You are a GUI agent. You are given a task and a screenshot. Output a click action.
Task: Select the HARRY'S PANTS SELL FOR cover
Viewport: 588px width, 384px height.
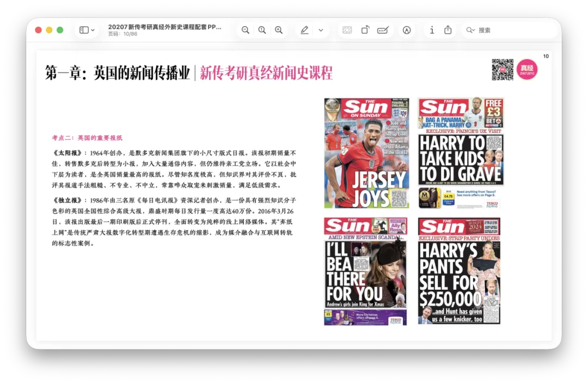tap(459, 271)
